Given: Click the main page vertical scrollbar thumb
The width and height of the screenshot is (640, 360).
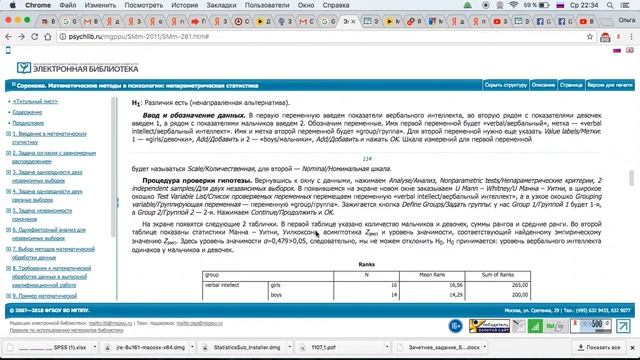Looking at the screenshot, I should coord(631,178).
